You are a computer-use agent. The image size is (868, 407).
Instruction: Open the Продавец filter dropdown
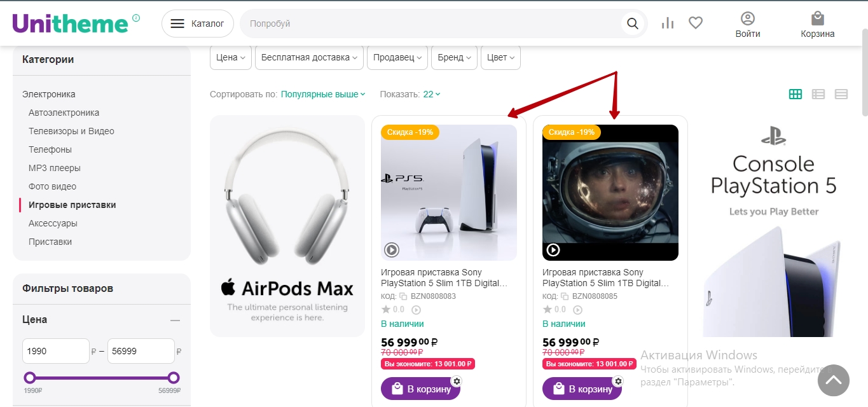pyautogui.click(x=397, y=57)
